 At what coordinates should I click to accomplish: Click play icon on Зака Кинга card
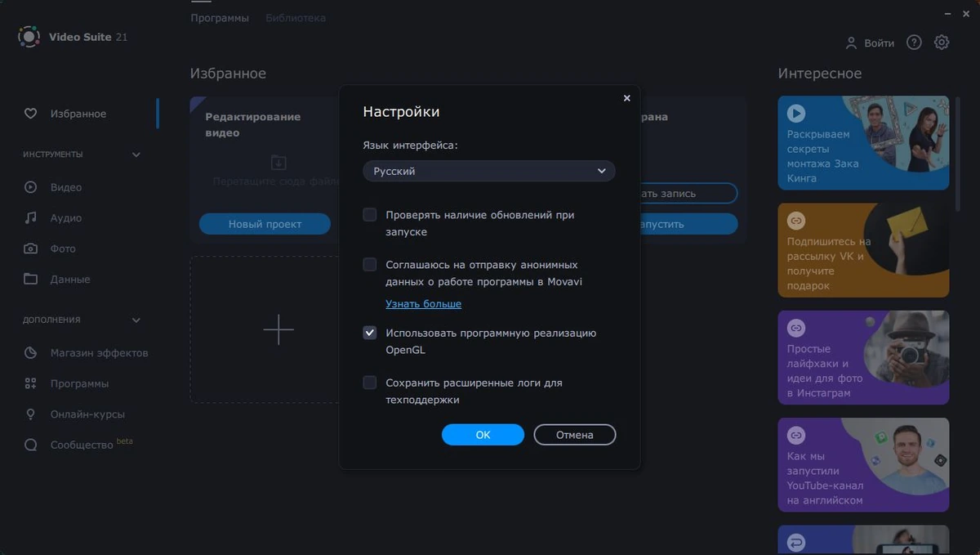point(796,114)
